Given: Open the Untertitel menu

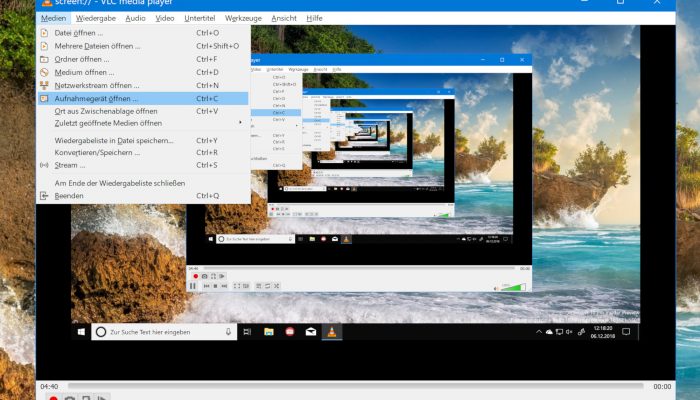Looking at the screenshot, I should [200, 18].
